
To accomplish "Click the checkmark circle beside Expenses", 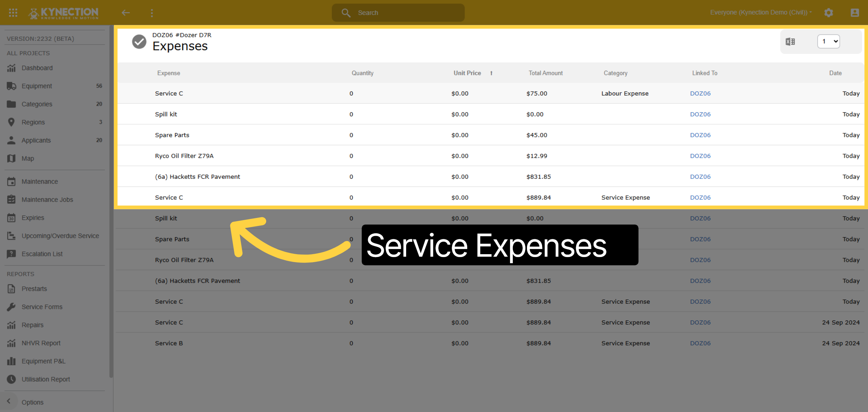I will click(139, 42).
